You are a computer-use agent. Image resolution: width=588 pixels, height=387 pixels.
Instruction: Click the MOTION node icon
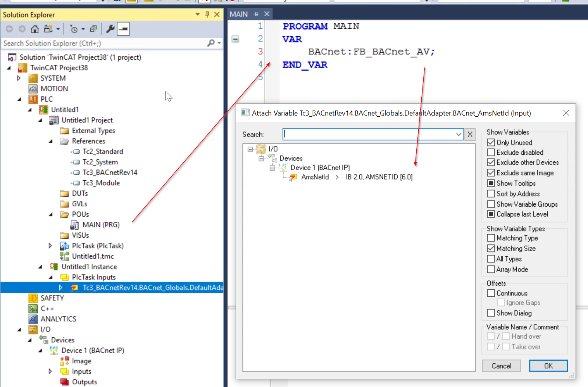(x=33, y=88)
